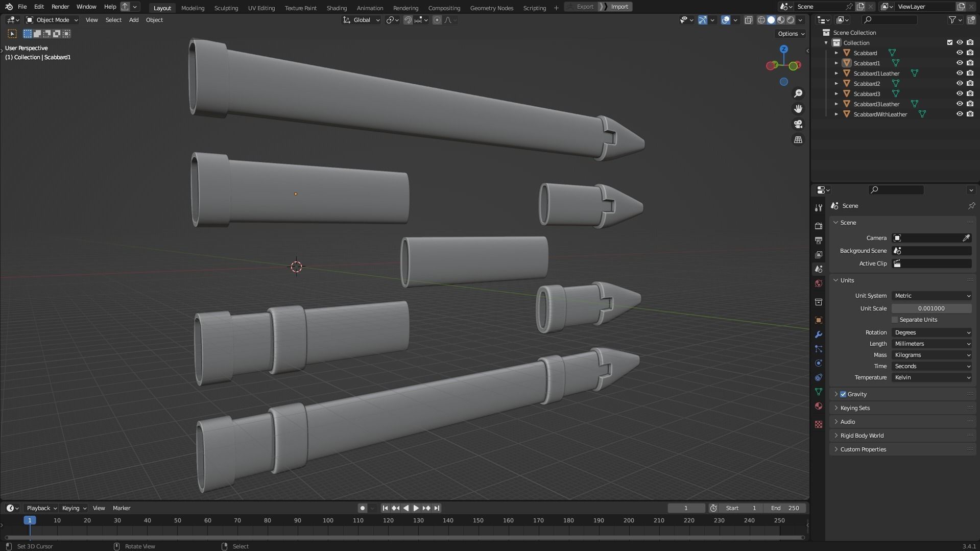Open the Object properties tab
This screenshot has width=980, height=551.
coord(819,320)
